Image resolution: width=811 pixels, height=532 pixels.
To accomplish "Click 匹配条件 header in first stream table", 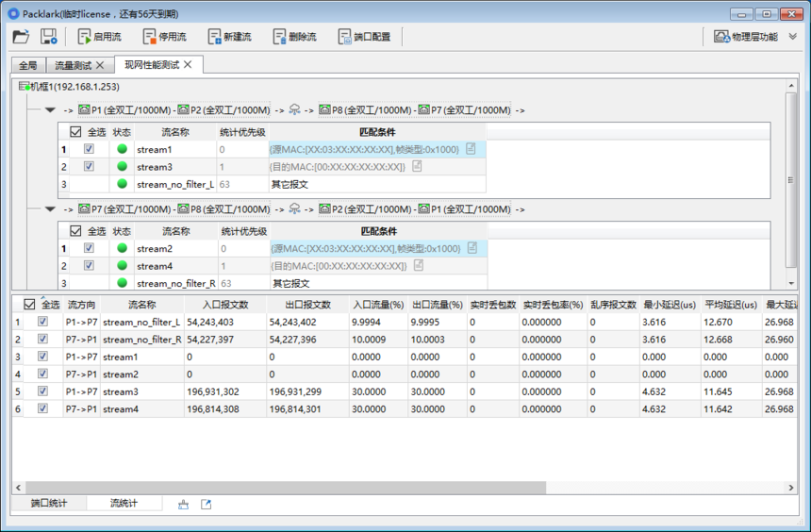I will tap(377, 132).
